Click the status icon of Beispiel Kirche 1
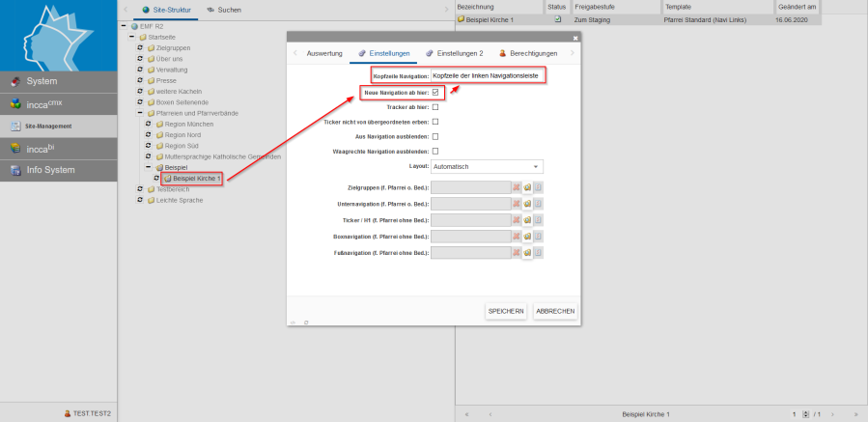This screenshot has width=868, height=422. click(x=558, y=19)
